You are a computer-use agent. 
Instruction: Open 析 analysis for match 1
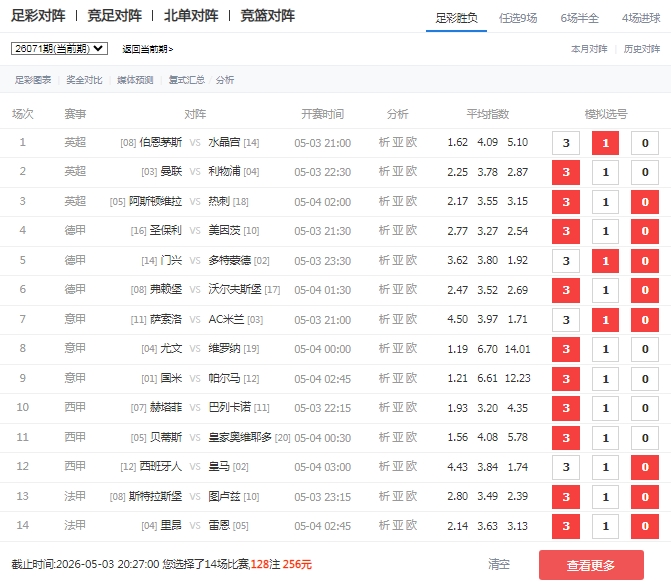[x=384, y=142]
